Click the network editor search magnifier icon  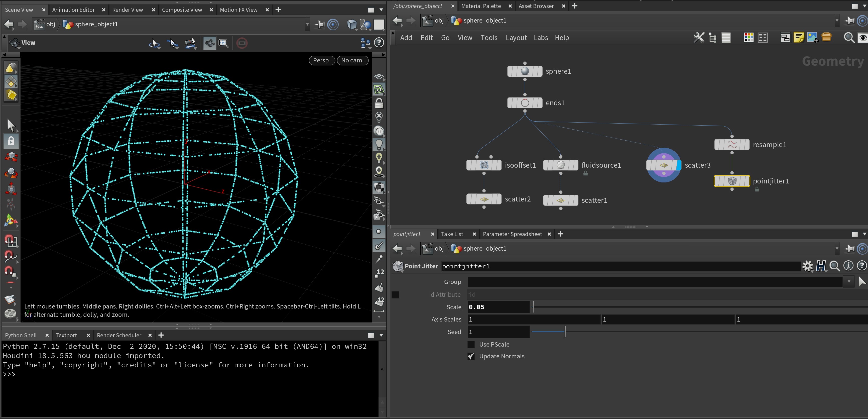pyautogui.click(x=848, y=37)
